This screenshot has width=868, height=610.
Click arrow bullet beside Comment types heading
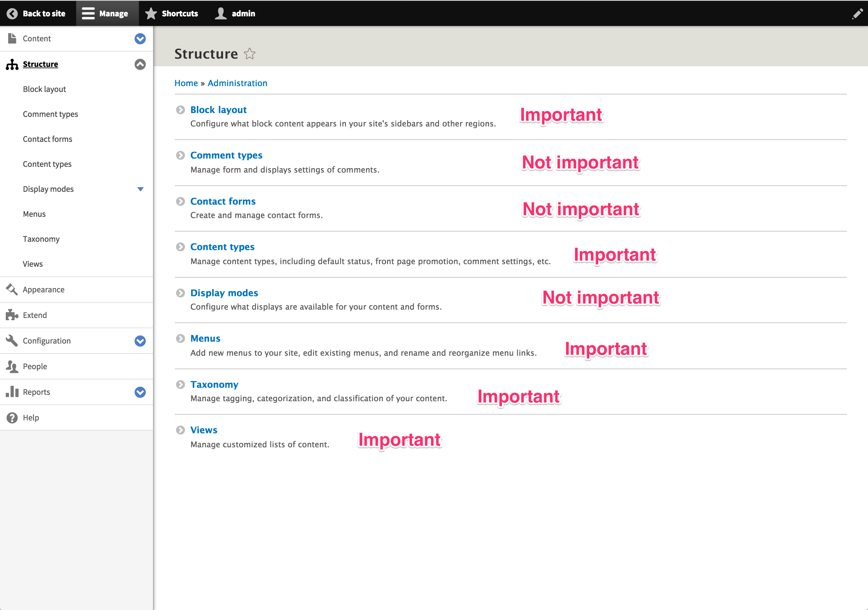coord(181,155)
